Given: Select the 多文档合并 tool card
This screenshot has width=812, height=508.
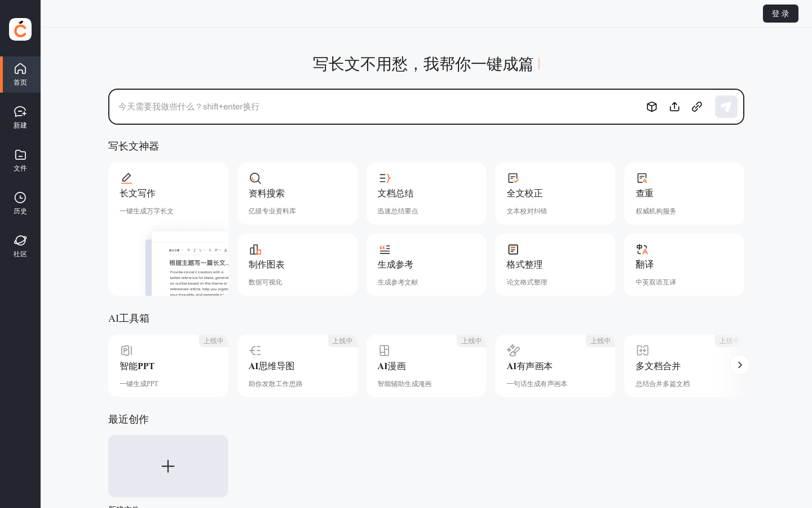Looking at the screenshot, I should tap(684, 366).
